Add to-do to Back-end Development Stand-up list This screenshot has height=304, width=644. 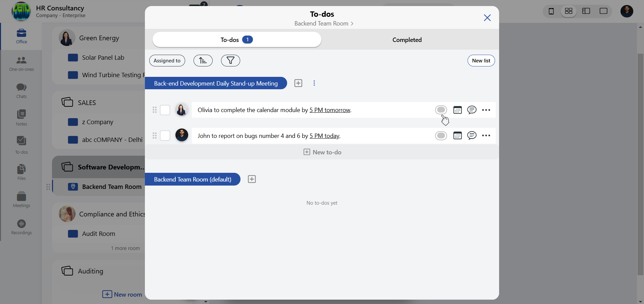point(298,83)
